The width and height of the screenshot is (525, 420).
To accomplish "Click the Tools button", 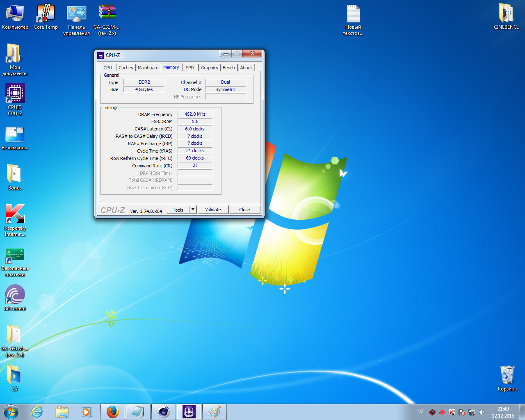I will click(178, 210).
